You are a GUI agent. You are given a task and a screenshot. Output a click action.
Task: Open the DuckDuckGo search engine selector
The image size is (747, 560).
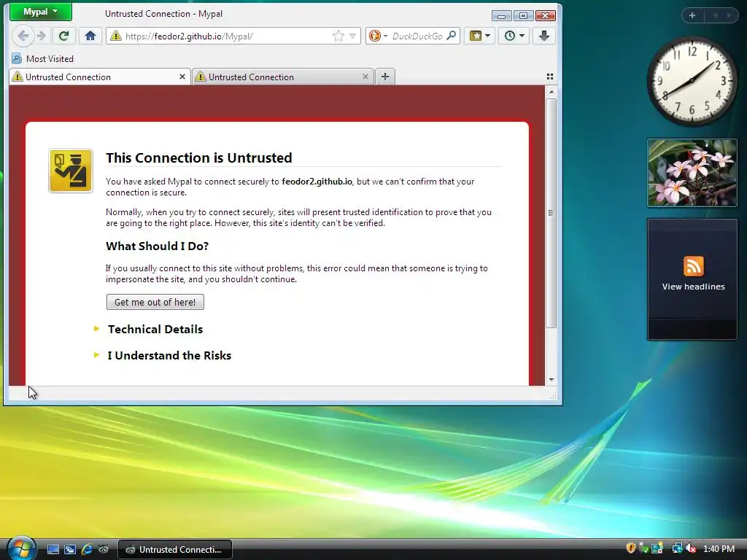(x=379, y=36)
